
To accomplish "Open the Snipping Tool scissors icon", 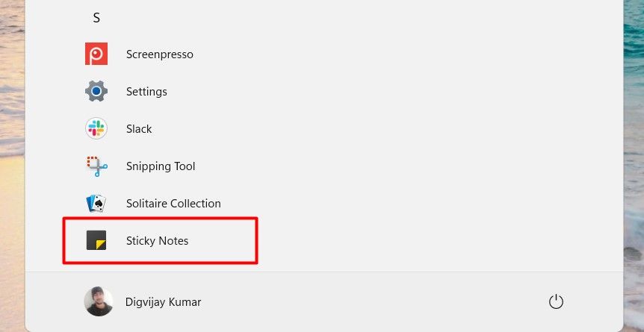I will click(x=96, y=166).
